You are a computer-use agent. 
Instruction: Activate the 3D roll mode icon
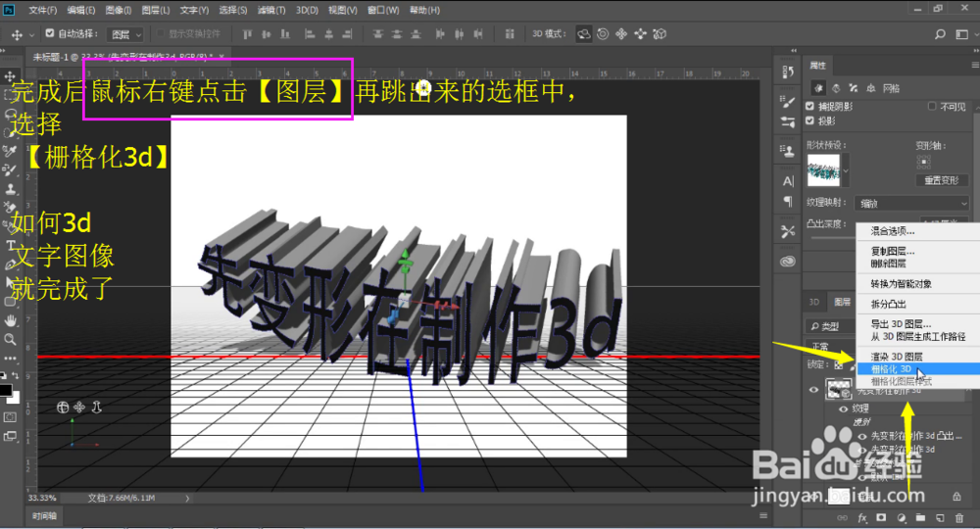[603, 34]
